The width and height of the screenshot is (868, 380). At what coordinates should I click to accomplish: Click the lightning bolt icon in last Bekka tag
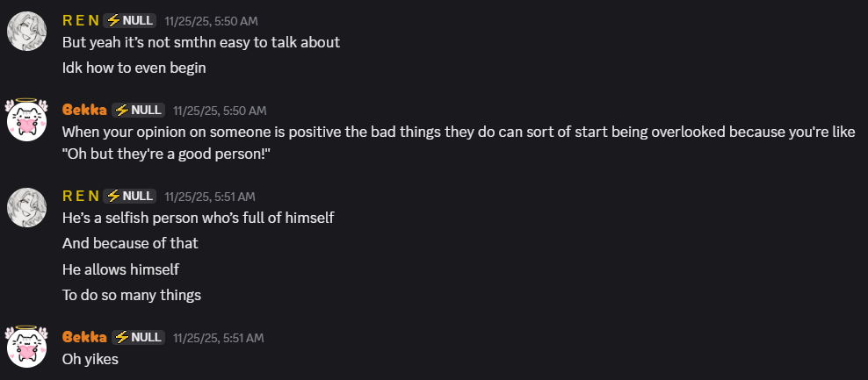[122, 337]
